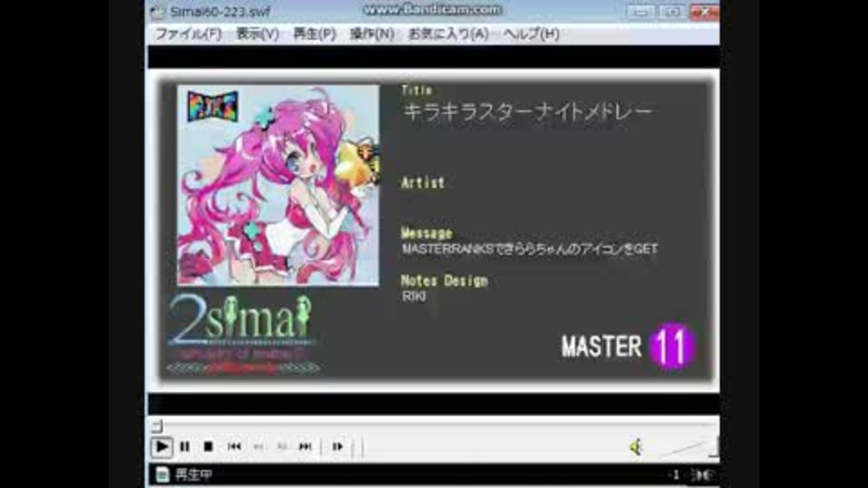Image resolution: width=868 pixels, height=488 pixels.
Task: Click the pink-haired character album art
Action: click(278, 184)
